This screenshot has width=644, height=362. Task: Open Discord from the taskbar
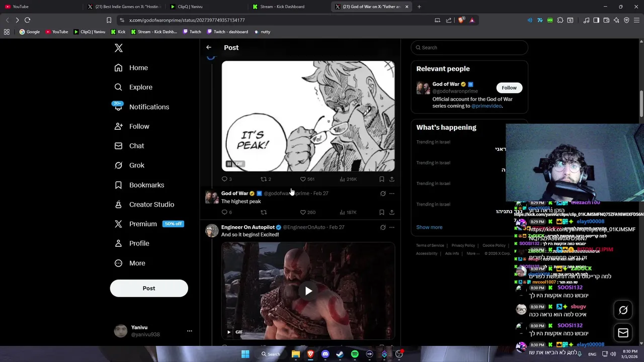click(325, 354)
